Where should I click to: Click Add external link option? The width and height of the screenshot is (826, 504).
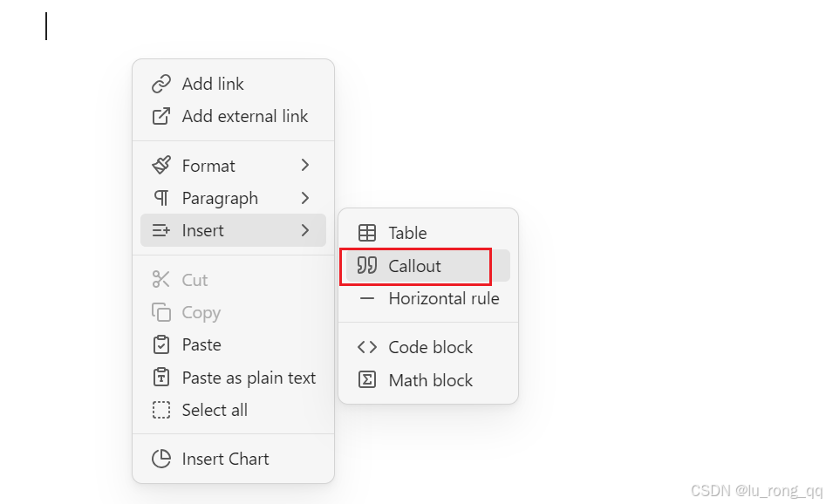[234, 116]
